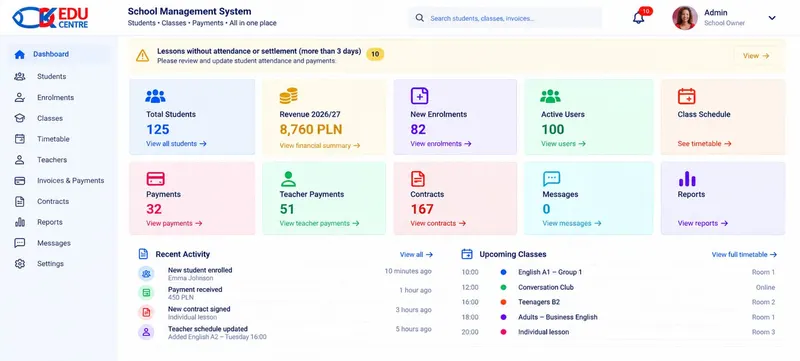The width and height of the screenshot is (800, 361).
Task: Click the Payments credit card tile icon
Action: [155, 178]
